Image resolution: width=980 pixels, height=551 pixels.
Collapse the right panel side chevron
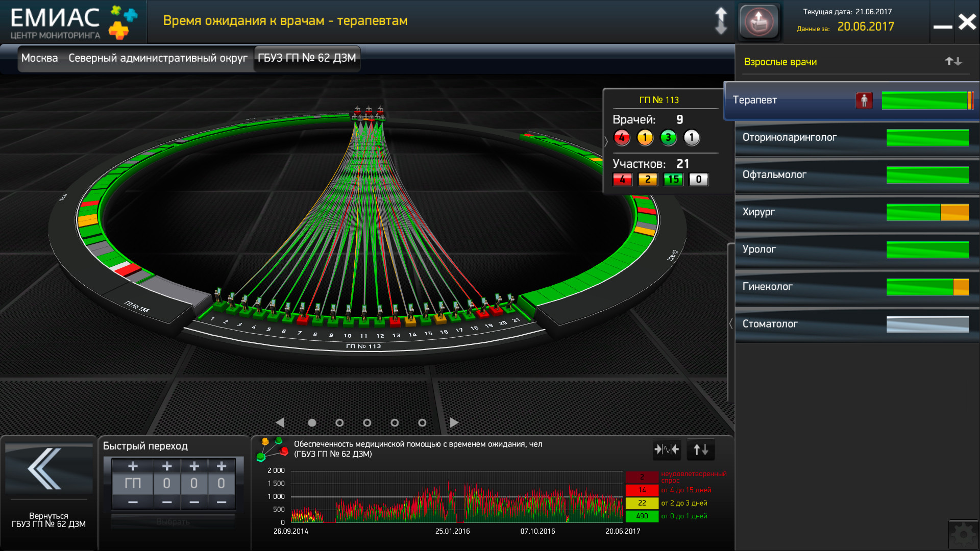731,323
